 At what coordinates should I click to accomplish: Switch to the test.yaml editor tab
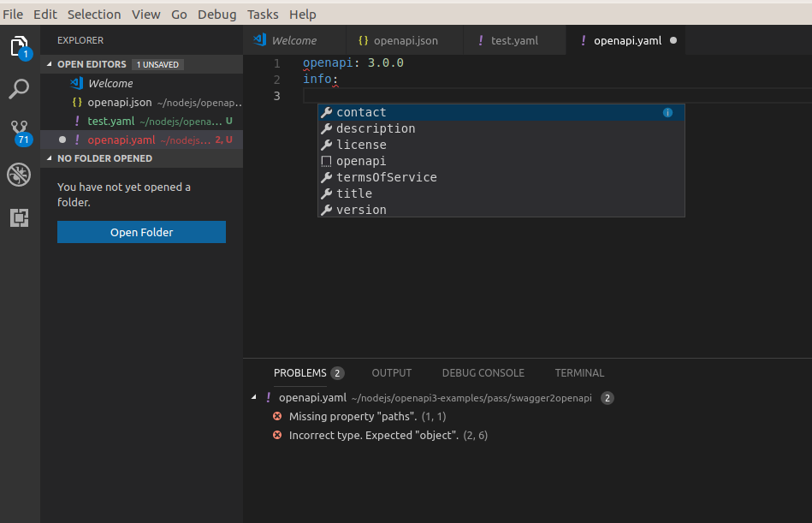(x=515, y=40)
